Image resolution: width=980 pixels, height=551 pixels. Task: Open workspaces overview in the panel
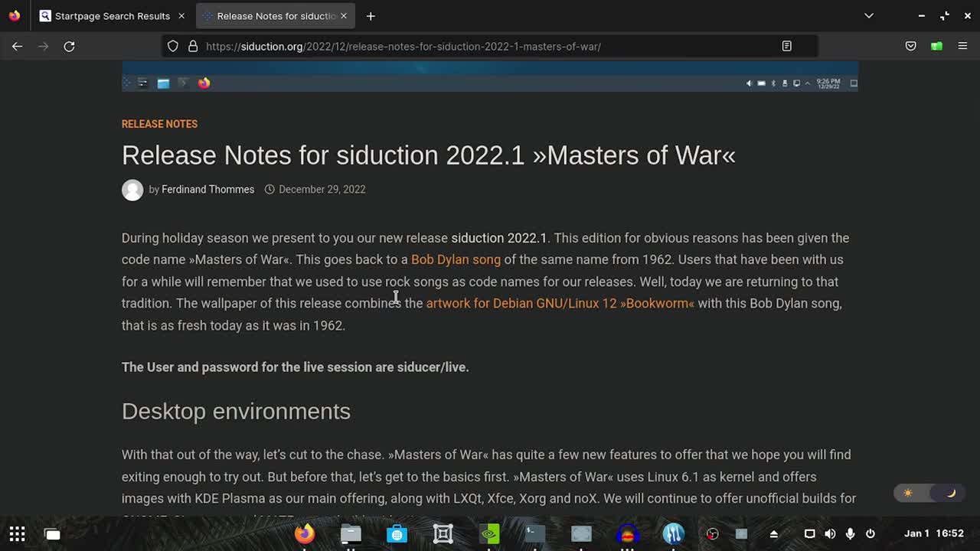coord(52,533)
